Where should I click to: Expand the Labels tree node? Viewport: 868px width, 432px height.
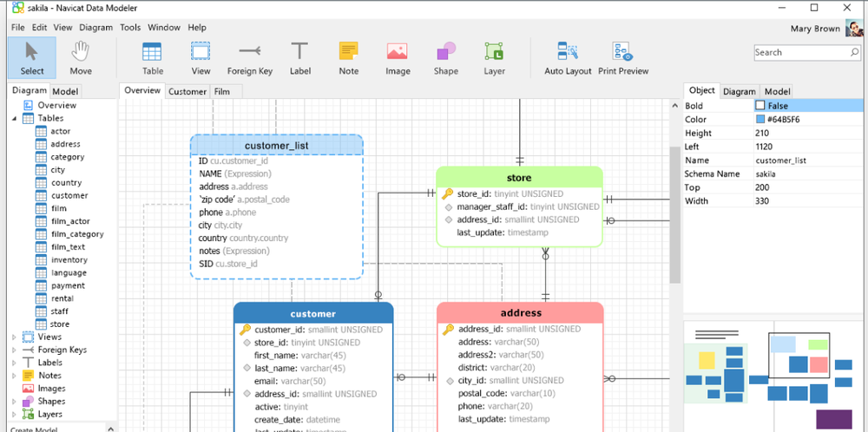point(14,363)
